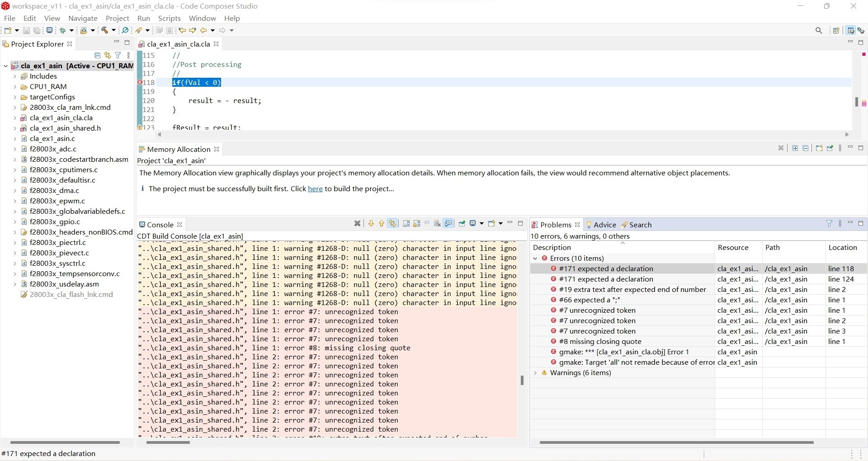Toggle Pin Console button
This screenshot has height=461, width=868.
(x=462, y=223)
